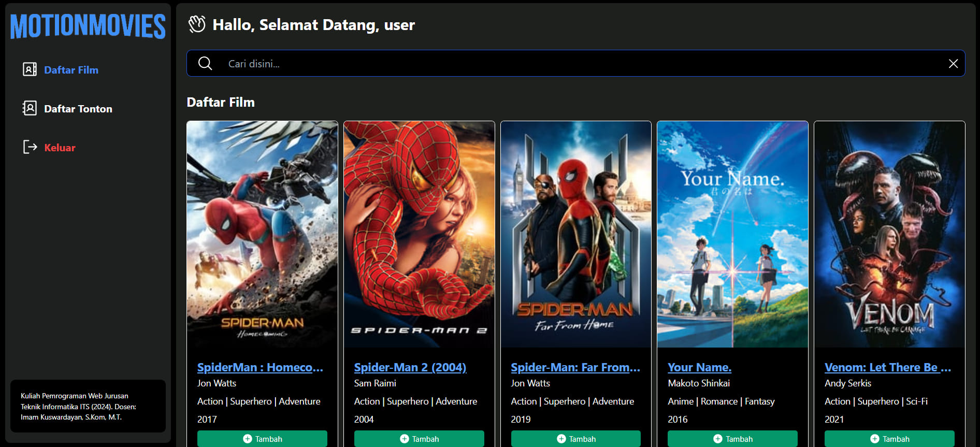
Task: Click the Daftar Tonton contact icon
Action: coord(30,108)
